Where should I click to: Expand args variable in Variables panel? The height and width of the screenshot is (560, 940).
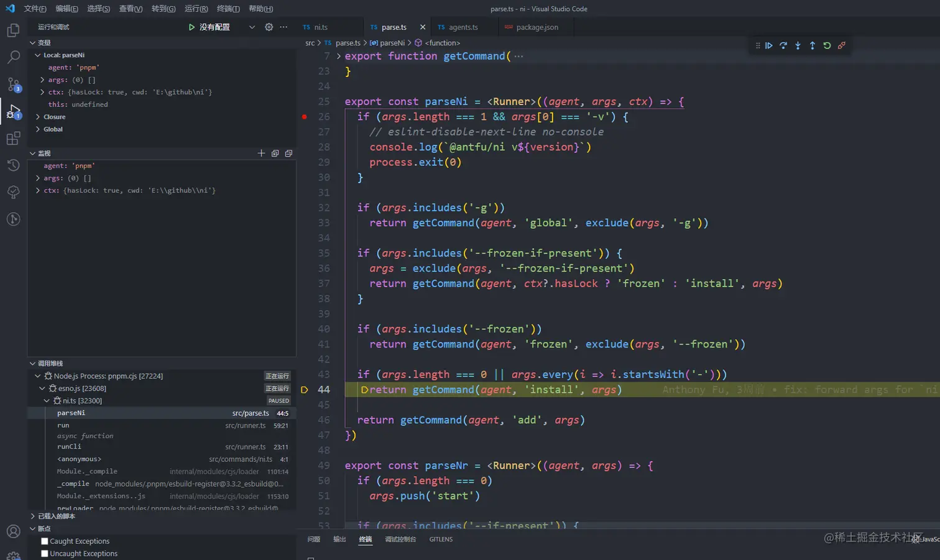42,80
